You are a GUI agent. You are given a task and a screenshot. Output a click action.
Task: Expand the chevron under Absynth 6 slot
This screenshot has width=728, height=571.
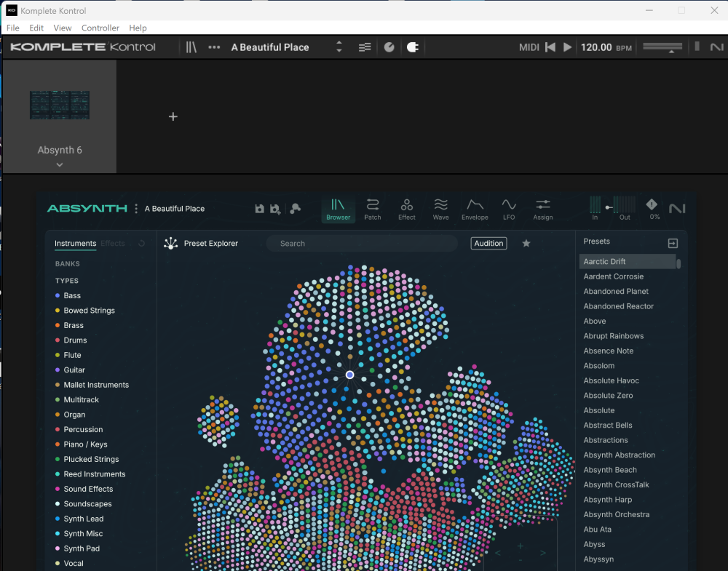click(x=60, y=164)
